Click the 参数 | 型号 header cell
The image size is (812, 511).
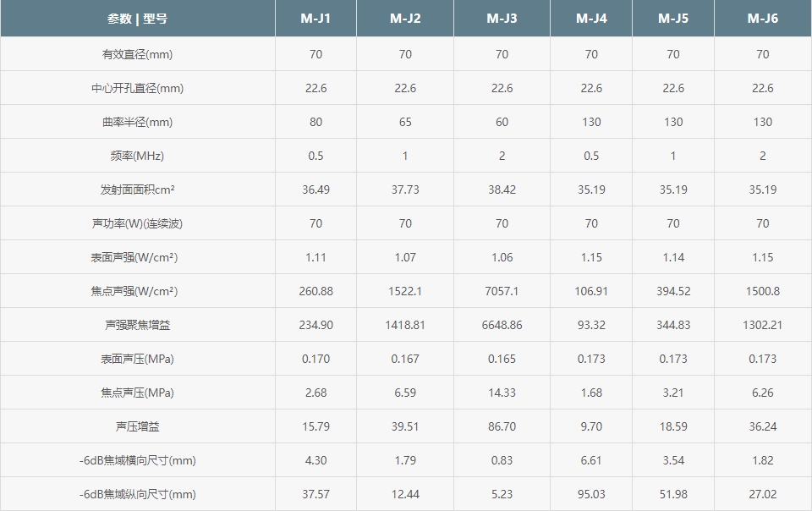137,19
